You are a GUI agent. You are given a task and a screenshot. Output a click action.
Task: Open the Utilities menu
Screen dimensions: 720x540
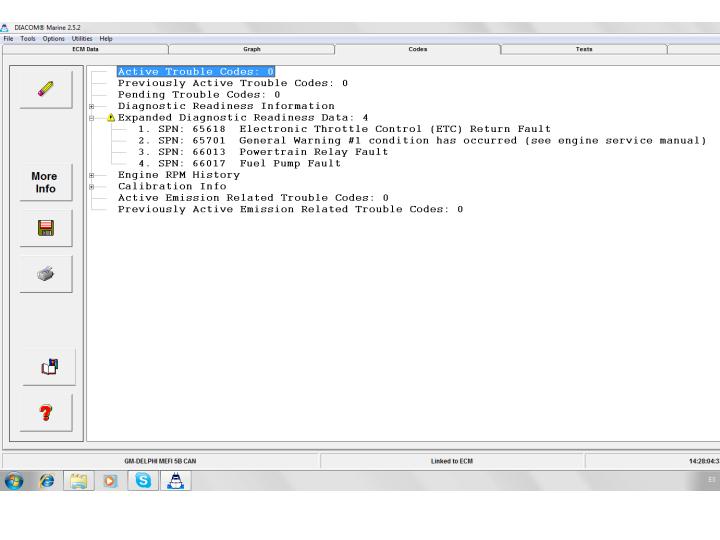click(x=76, y=39)
